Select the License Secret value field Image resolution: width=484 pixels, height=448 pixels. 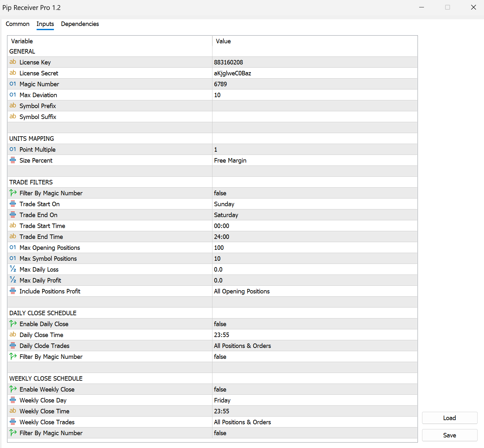(315, 73)
